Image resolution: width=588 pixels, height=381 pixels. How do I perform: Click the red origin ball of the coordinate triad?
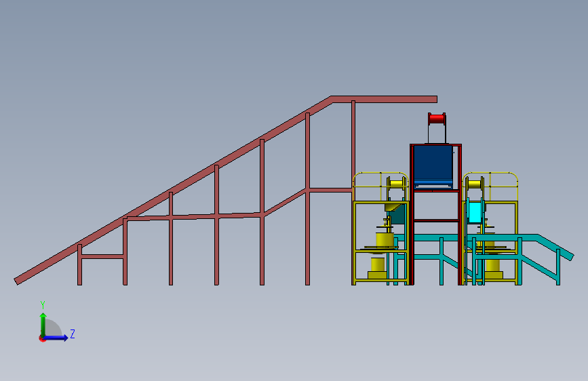pyautogui.click(x=42, y=338)
